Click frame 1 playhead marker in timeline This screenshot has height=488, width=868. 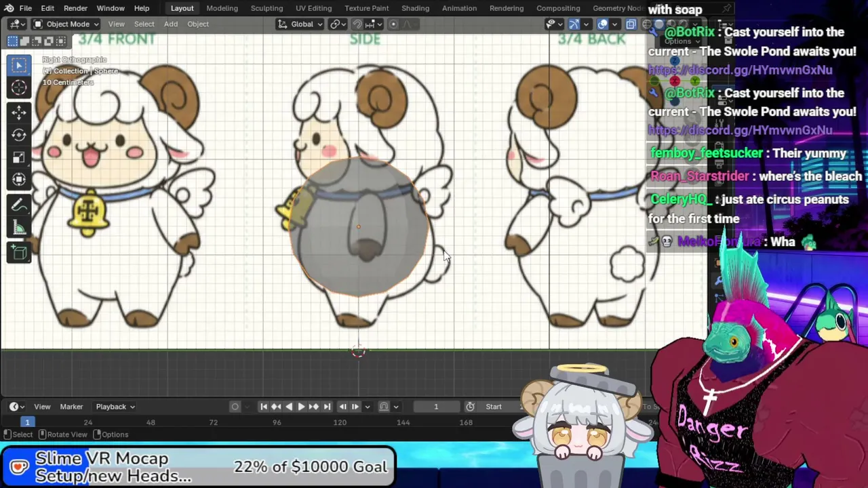(27, 422)
